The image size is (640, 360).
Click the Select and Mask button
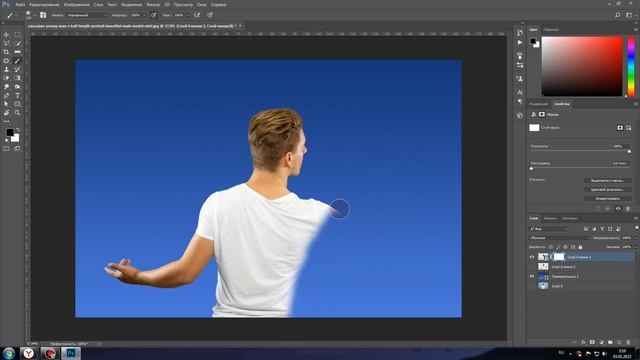click(x=607, y=180)
